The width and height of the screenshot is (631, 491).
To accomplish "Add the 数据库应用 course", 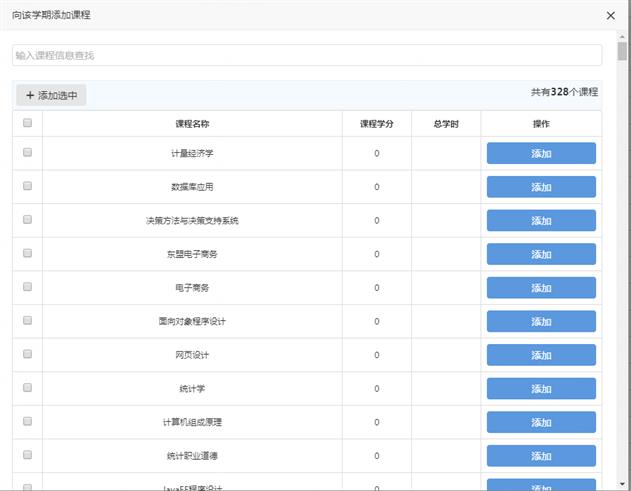I will 541,187.
